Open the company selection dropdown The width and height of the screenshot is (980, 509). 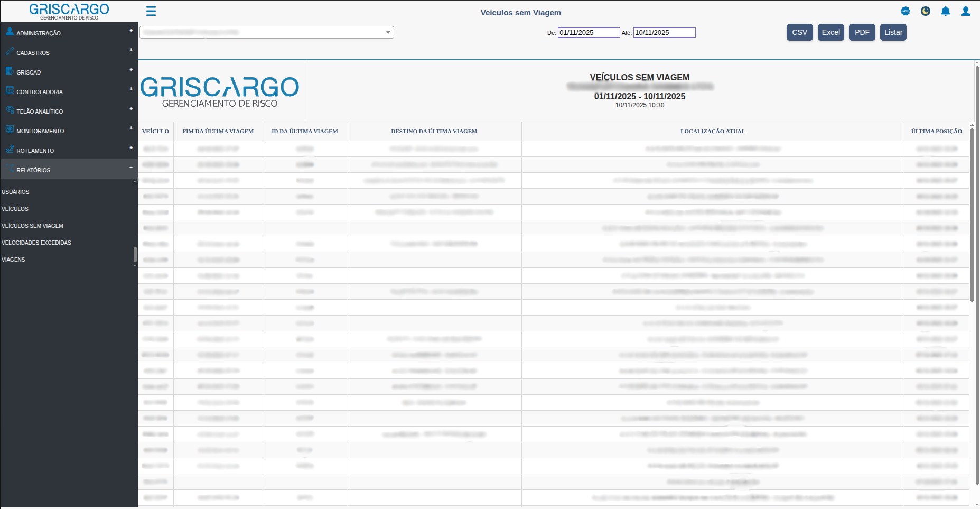(x=267, y=32)
